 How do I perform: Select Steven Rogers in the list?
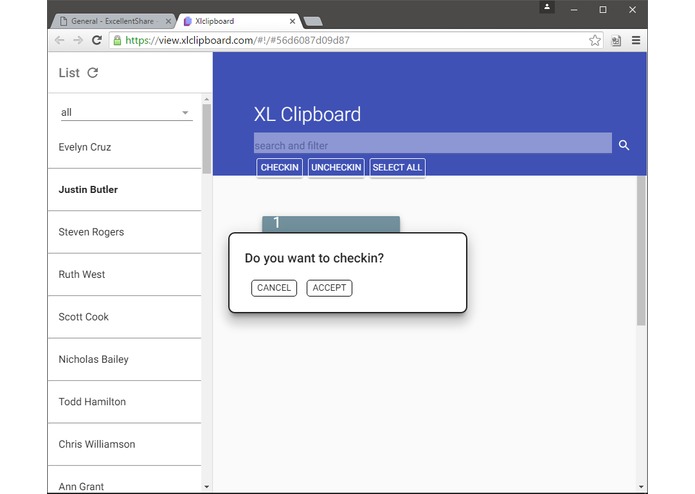[125, 232]
